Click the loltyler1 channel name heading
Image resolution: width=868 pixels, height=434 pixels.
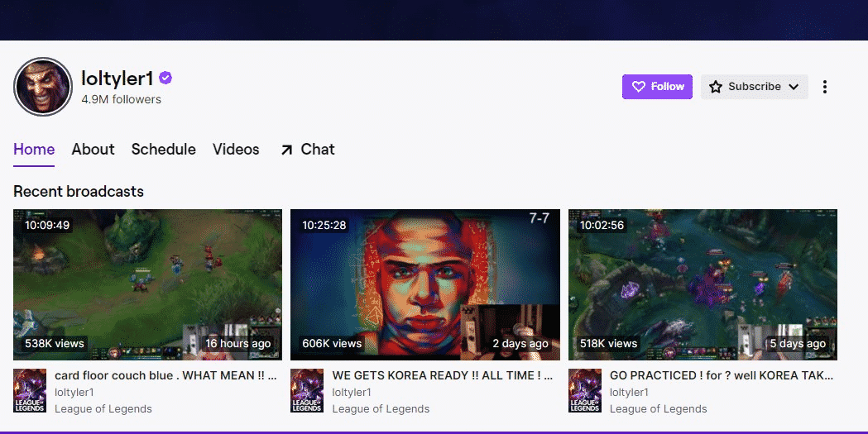point(117,79)
